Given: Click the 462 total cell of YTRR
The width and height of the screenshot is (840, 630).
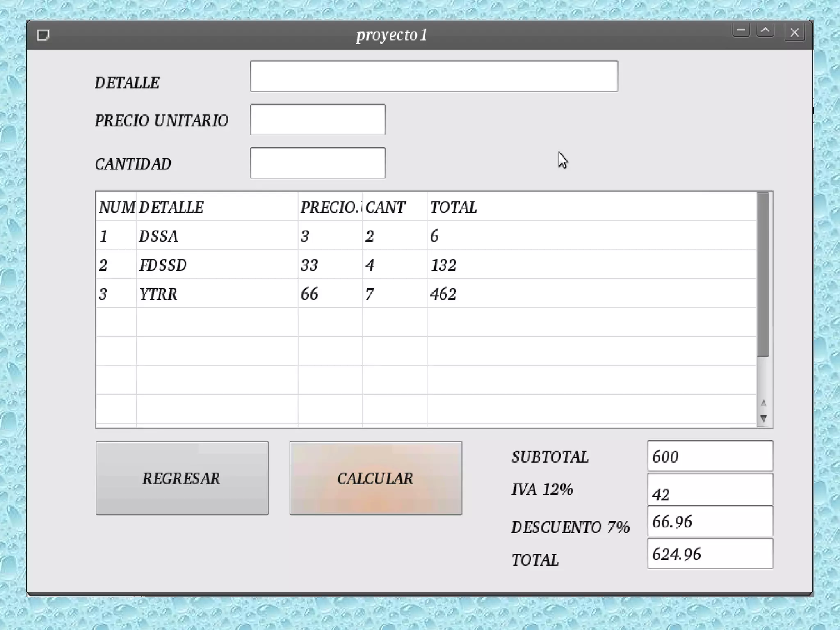Looking at the screenshot, I should tap(443, 294).
